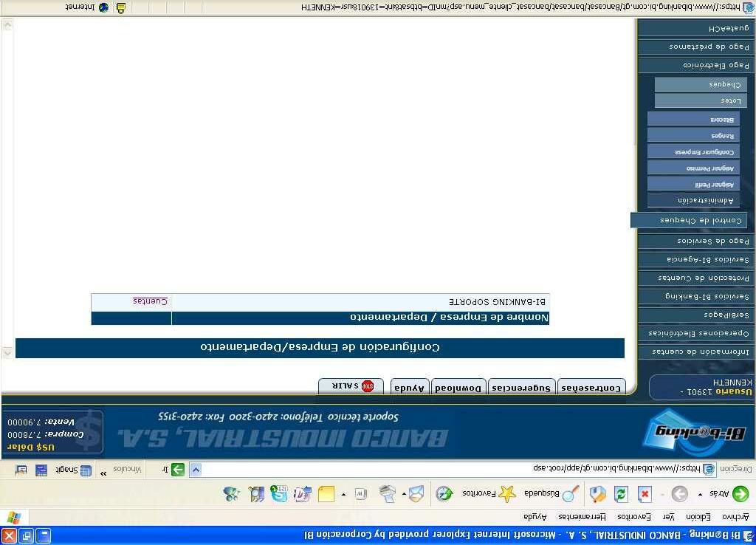The width and height of the screenshot is (756, 545).
Task: Click the refresh page icon
Action: [x=621, y=494]
